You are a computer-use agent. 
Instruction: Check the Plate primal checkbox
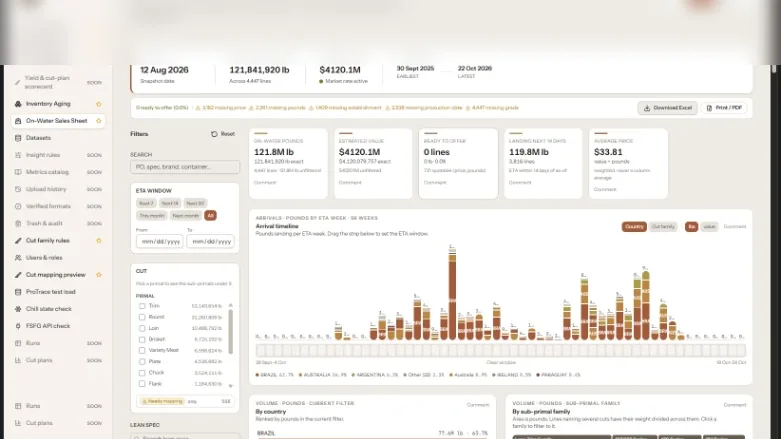click(142, 362)
